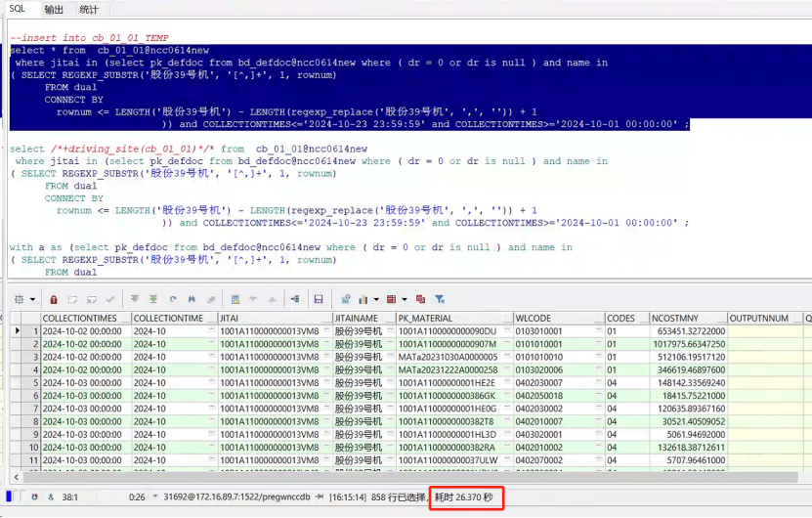Click the JITAINAME column header
The image size is (812, 518).
coord(364,318)
